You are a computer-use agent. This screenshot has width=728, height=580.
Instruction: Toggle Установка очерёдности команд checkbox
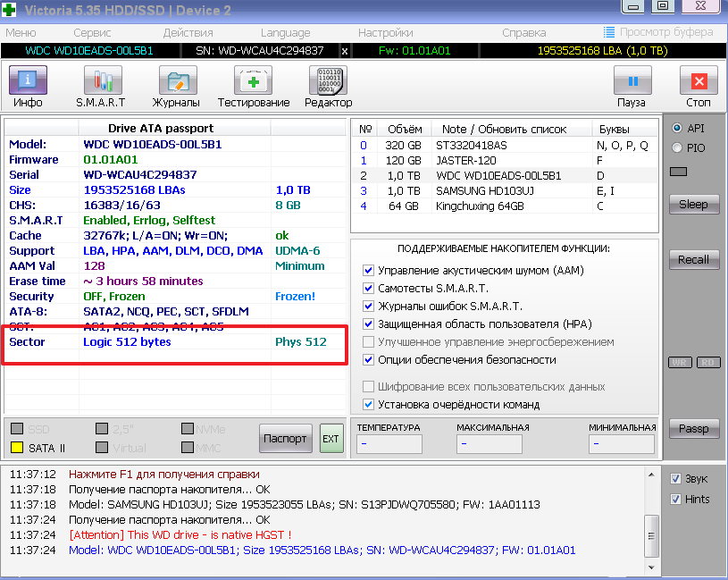click(368, 405)
